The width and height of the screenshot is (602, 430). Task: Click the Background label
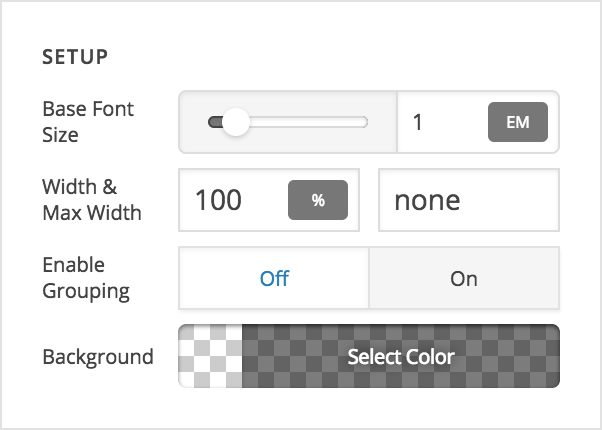tap(98, 357)
